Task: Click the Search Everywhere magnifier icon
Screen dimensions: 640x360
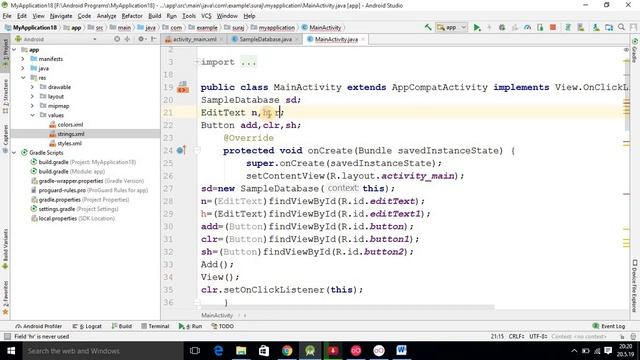Action: pyautogui.click(x=622, y=27)
